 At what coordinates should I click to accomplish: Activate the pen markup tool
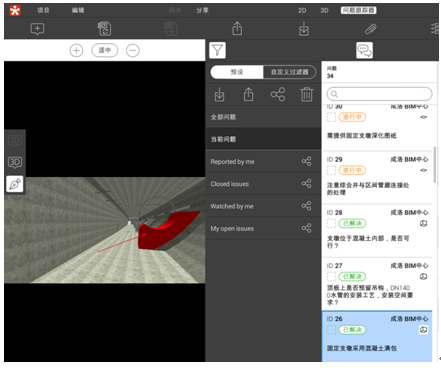point(15,184)
